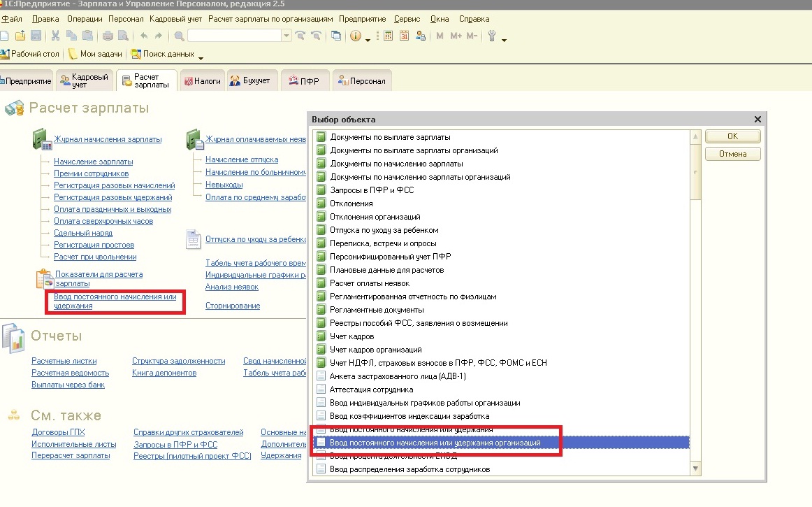This screenshot has height=507, width=812.
Task: Click the Find next toolbar icon
Action: click(x=300, y=36)
